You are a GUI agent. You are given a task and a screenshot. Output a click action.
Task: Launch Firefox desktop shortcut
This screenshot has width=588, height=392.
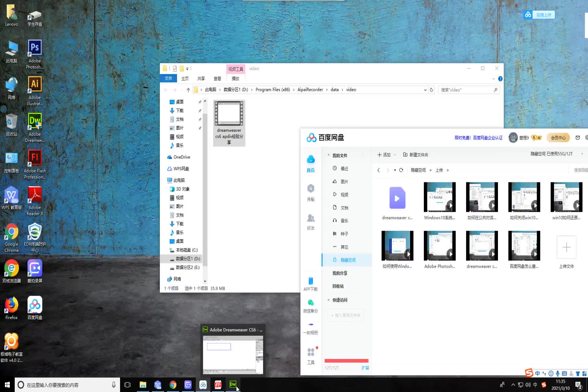tap(12, 308)
